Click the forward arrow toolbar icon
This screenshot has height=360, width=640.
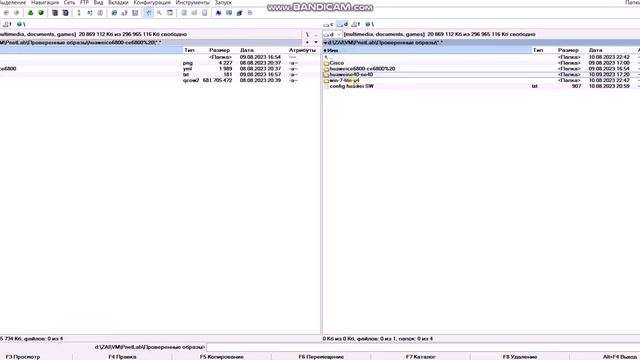pos(16,13)
